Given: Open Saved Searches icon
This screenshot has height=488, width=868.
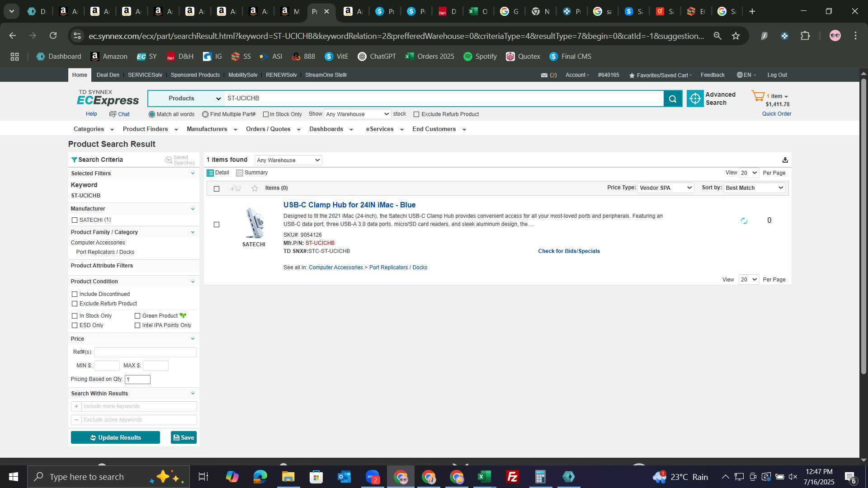Looking at the screenshot, I should (169, 160).
